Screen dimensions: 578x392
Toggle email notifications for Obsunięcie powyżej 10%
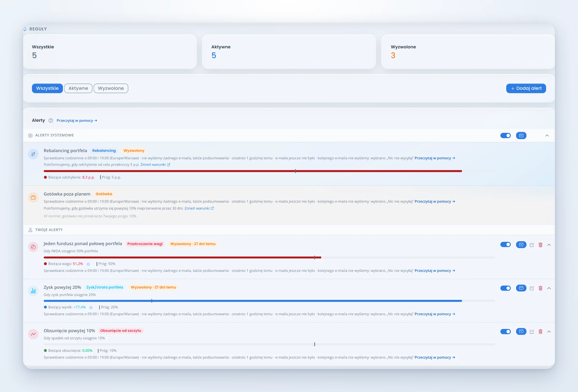click(521, 331)
